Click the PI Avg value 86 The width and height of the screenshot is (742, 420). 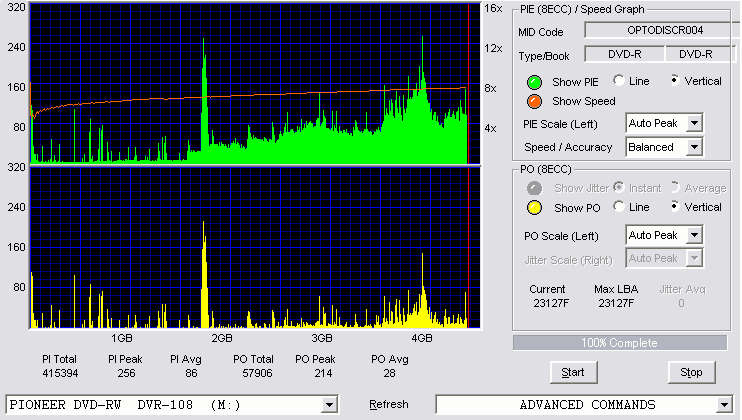[x=191, y=373]
